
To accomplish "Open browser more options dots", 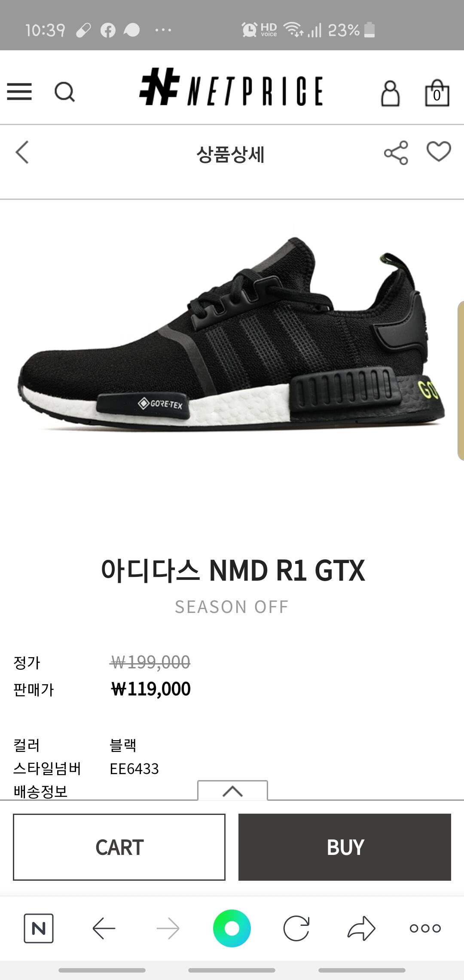I will (425, 928).
